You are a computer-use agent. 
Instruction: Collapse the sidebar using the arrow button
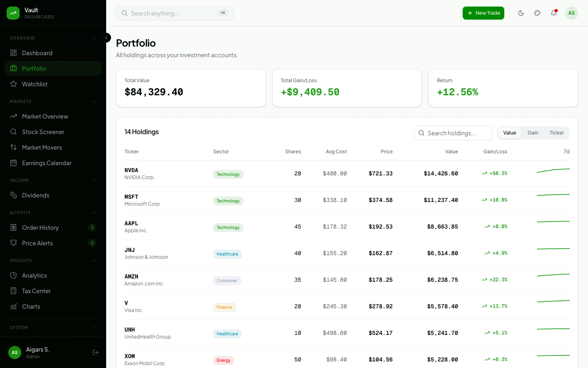coord(106,37)
